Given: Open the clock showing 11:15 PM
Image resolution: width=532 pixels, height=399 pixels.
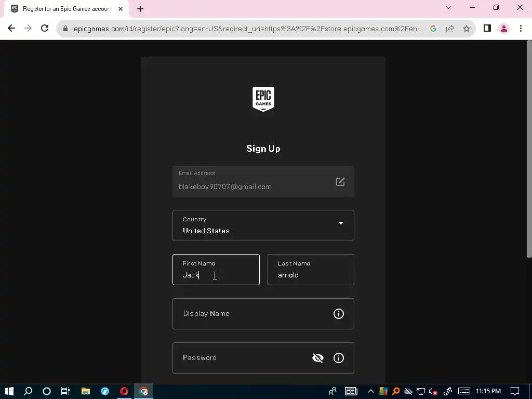Looking at the screenshot, I should click(x=488, y=391).
